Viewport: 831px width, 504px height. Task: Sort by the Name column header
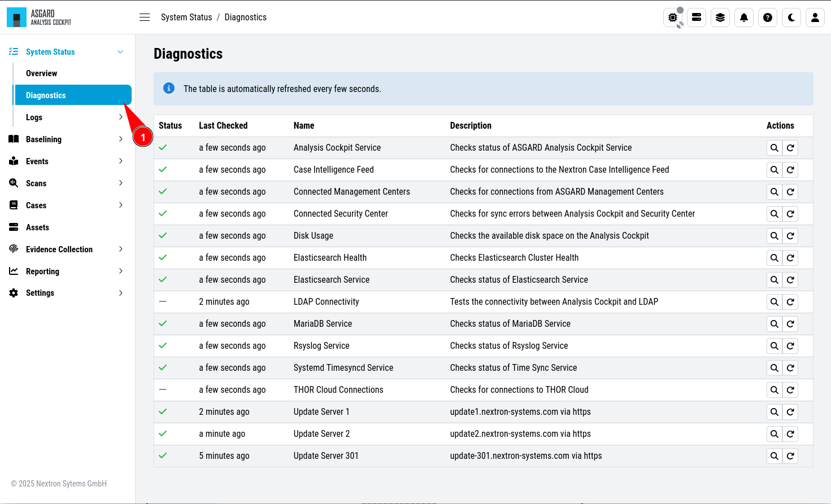click(x=304, y=126)
